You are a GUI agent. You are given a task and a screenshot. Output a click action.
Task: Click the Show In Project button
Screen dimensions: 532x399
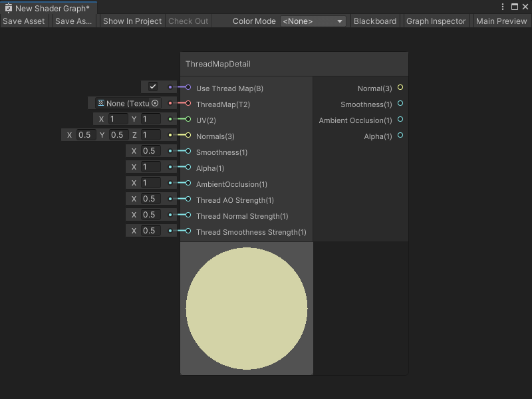pos(132,21)
